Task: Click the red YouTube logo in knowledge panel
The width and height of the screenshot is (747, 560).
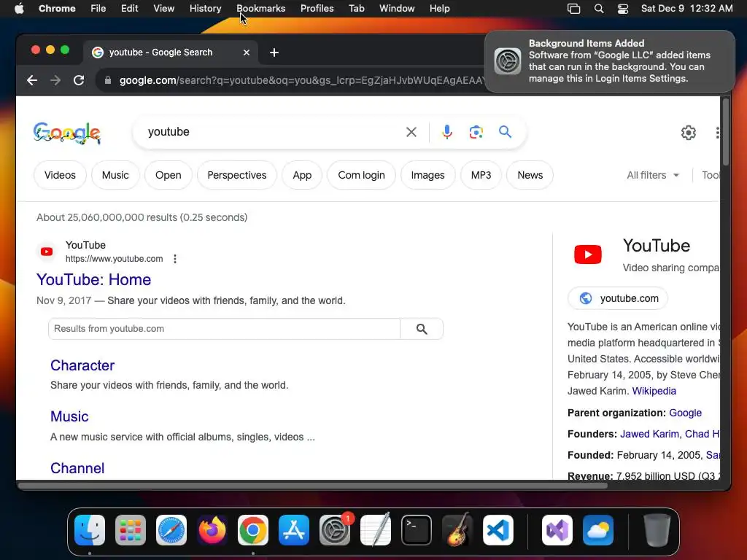Action: point(587,254)
